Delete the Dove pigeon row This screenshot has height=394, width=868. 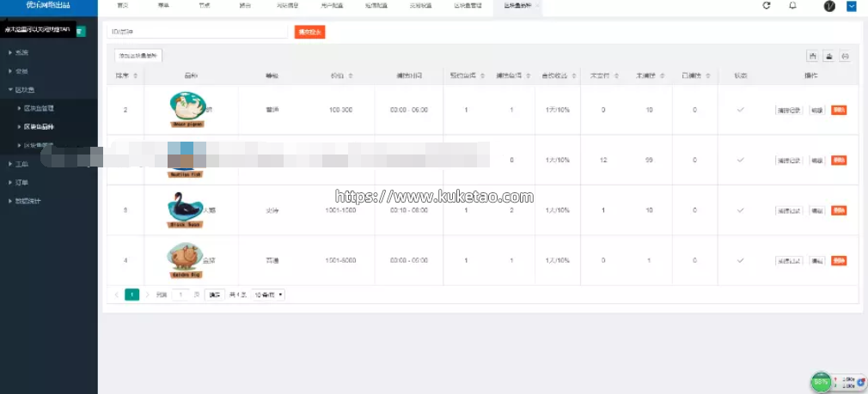point(840,110)
